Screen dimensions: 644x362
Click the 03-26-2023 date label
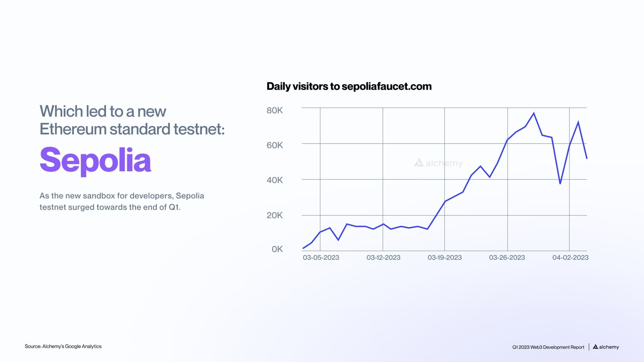[x=507, y=257]
